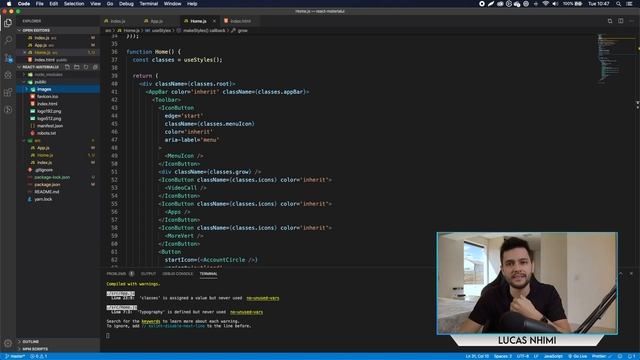Viewport: 640px width, 360px height.
Task: Click the Manage gear icon at bottom left
Action: point(8,344)
